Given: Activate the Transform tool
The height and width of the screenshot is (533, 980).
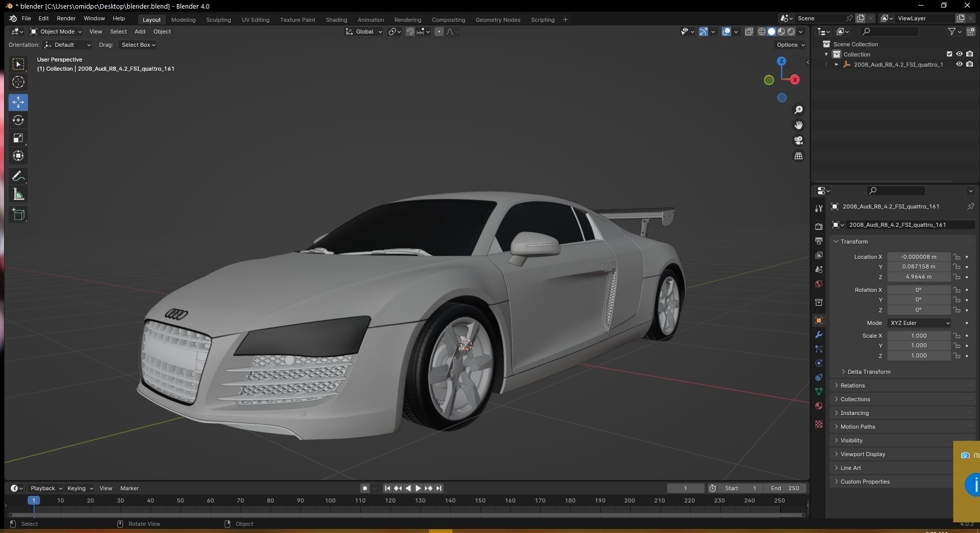Looking at the screenshot, I should coord(18,156).
